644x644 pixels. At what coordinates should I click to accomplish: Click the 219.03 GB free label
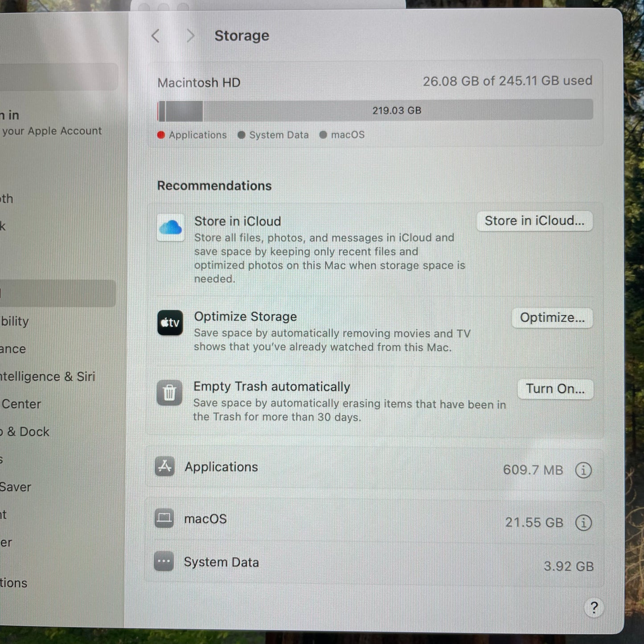[x=397, y=111]
